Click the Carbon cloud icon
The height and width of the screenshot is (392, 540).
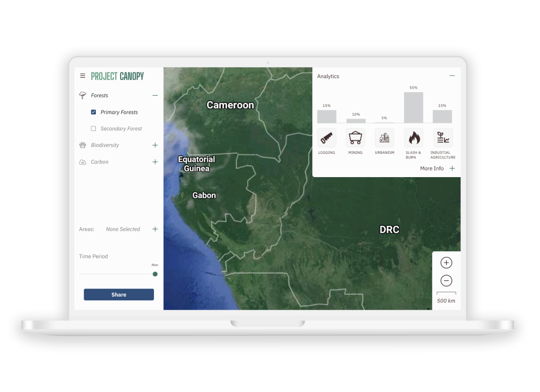coord(83,162)
